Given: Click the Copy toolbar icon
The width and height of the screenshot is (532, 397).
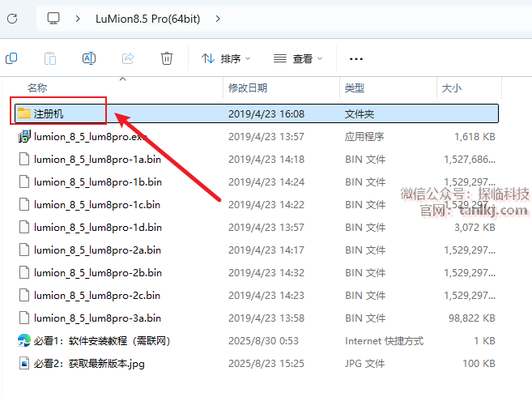Looking at the screenshot, I should [11, 58].
